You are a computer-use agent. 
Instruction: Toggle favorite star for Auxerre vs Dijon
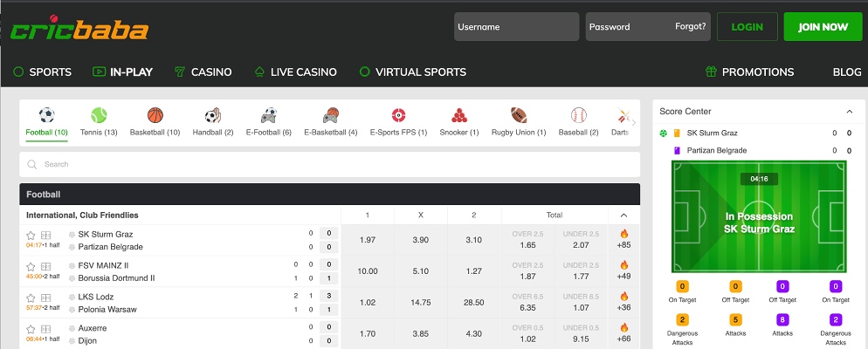[31, 329]
